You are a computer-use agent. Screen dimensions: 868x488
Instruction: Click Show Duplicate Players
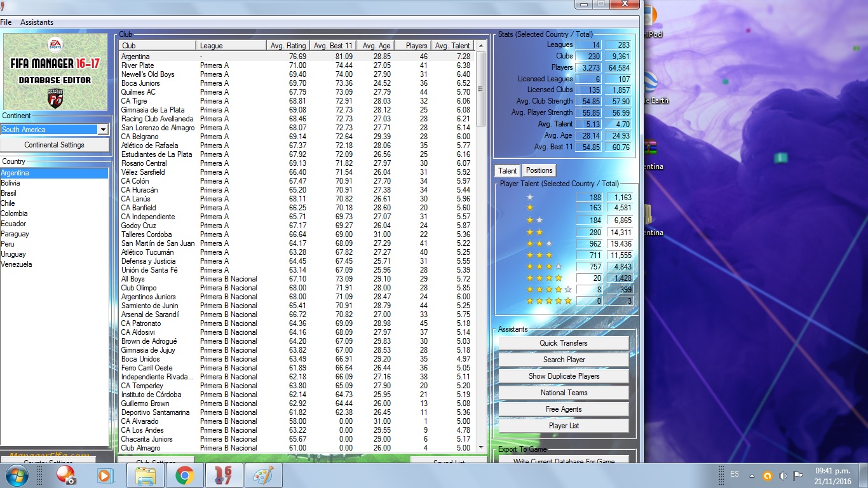point(564,376)
